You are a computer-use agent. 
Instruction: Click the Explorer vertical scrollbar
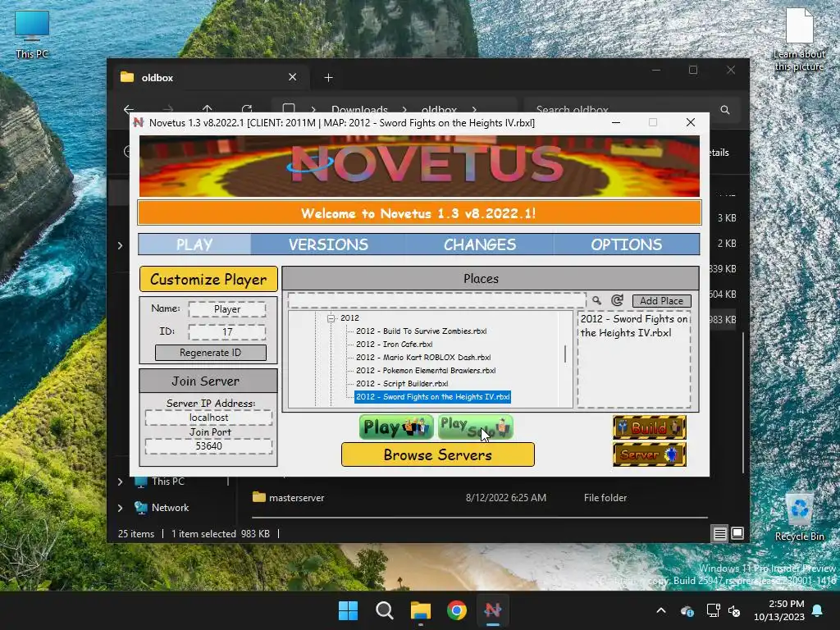[x=743, y=403]
